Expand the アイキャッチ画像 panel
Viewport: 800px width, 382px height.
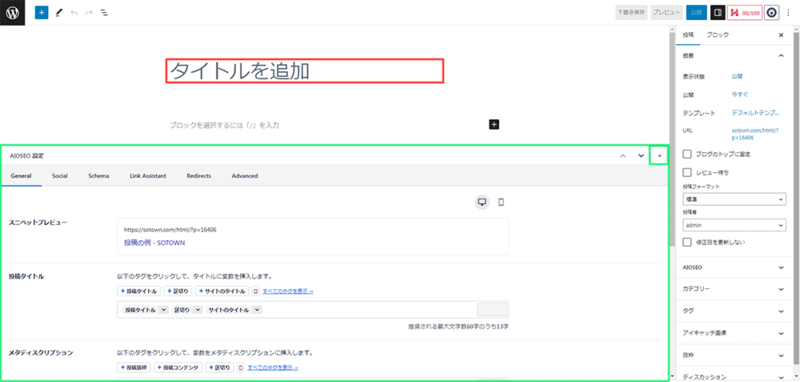734,333
